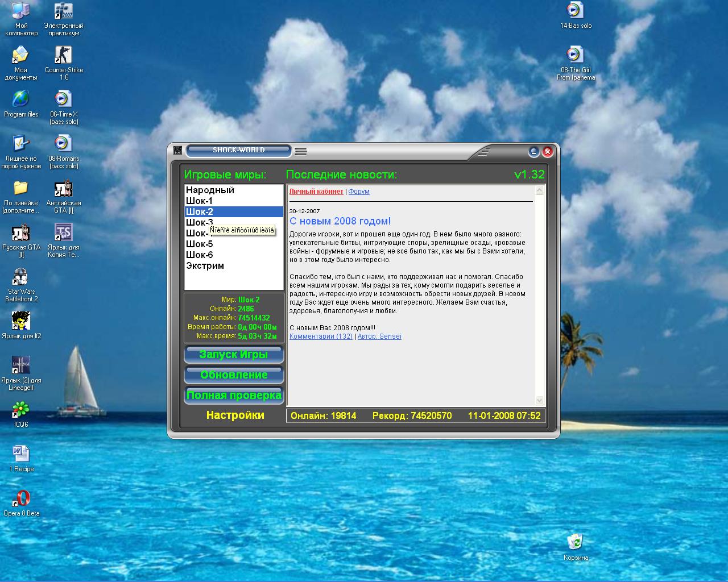Click the Shock-World app icon in title bar

[x=178, y=151]
